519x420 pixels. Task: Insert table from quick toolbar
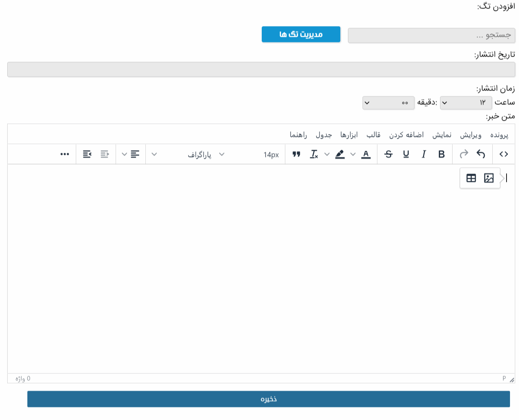pos(471,178)
